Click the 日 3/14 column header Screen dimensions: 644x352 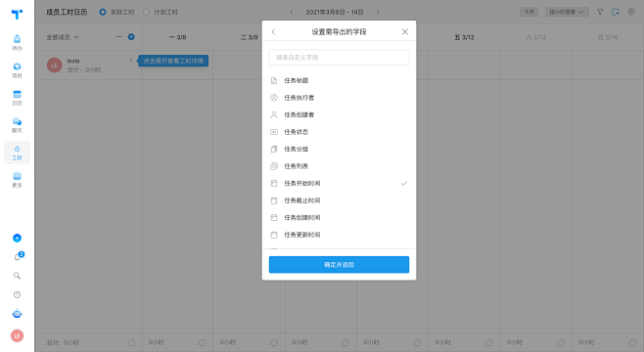[608, 37]
